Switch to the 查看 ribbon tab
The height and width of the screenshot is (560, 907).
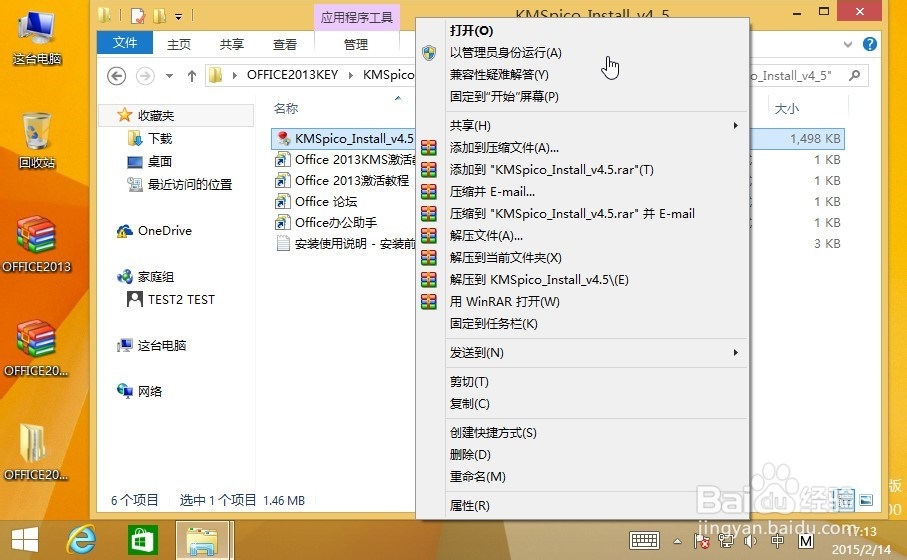(x=285, y=44)
